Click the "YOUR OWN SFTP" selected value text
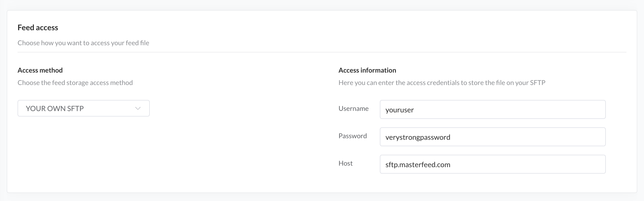Viewport: 644px width, 201px height. [55, 109]
